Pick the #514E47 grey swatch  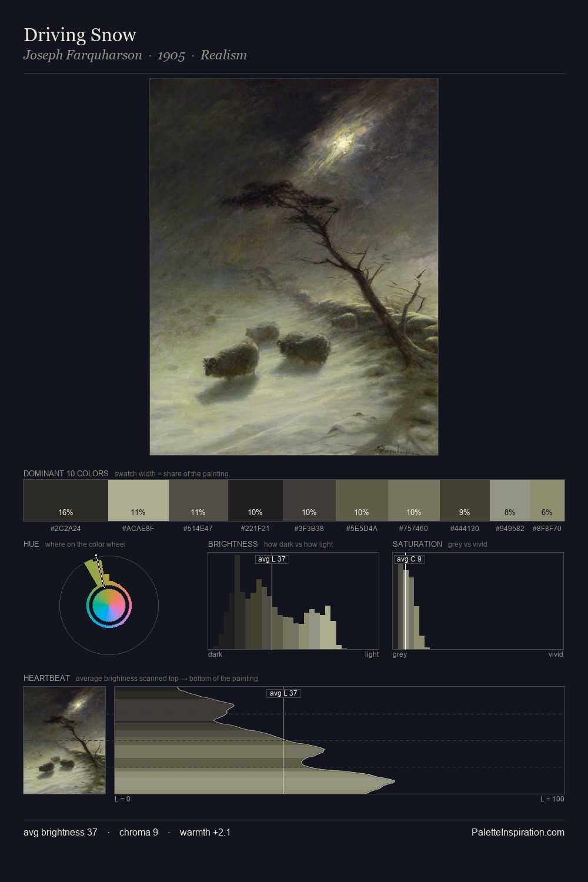198,500
